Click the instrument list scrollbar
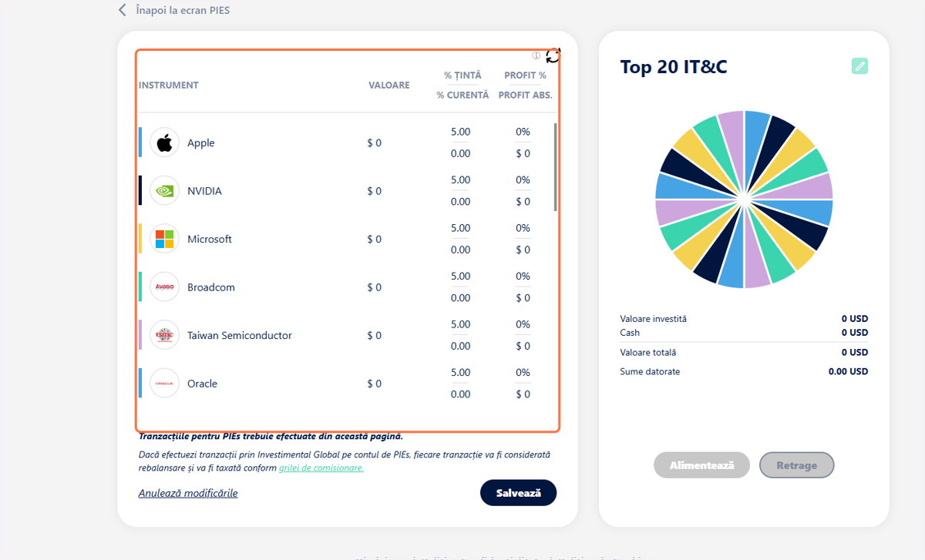The width and height of the screenshot is (925, 560). pos(555,167)
